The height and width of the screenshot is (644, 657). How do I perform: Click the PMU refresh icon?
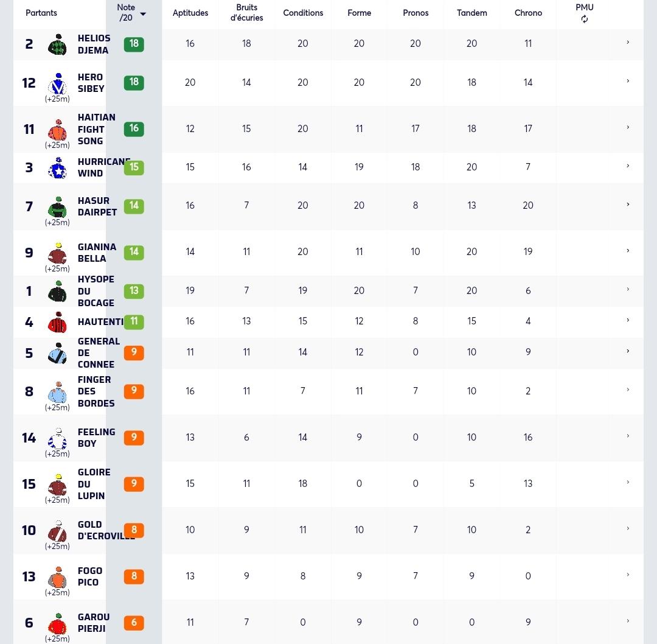tap(584, 19)
